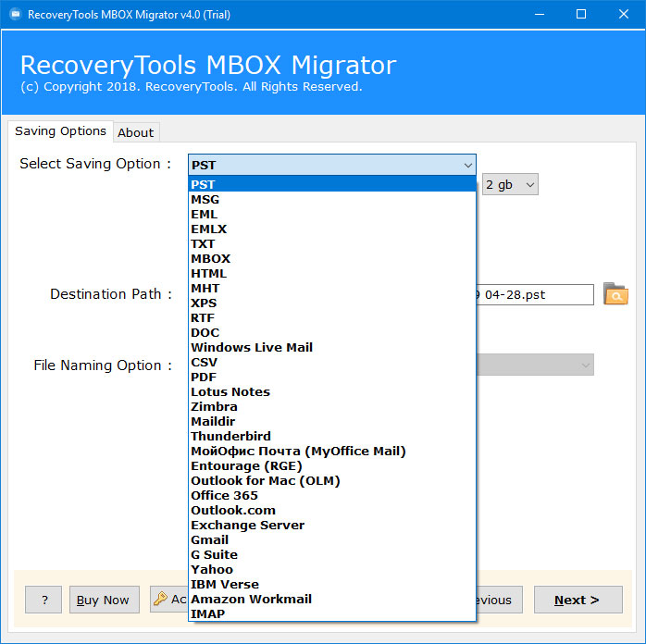Open the folder browse icon for destination
Image resolution: width=646 pixels, height=644 pixels.
pyautogui.click(x=615, y=294)
